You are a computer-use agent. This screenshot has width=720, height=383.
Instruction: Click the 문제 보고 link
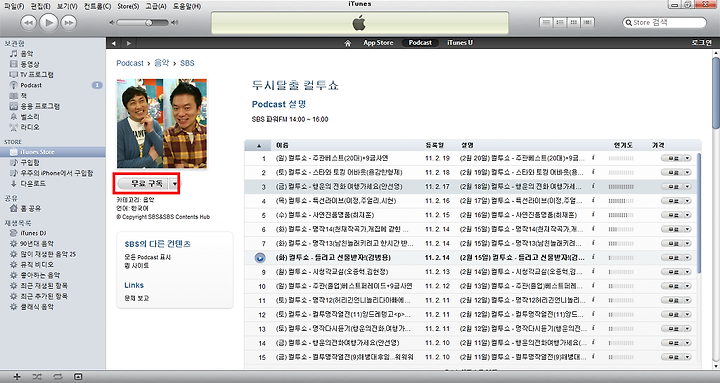tap(137, 298)
